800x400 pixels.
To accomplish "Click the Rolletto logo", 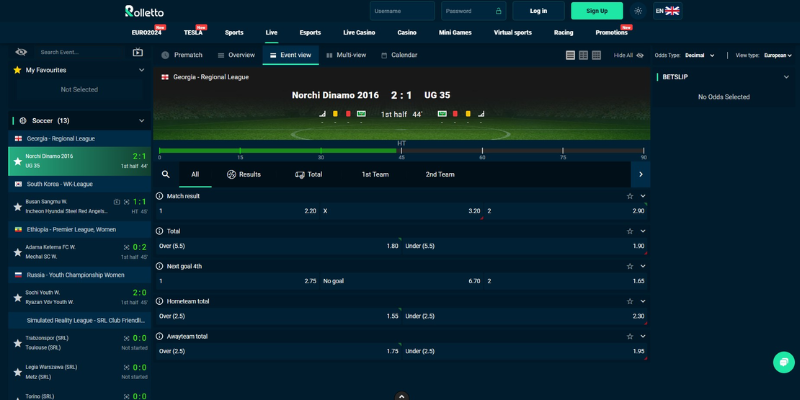I will 144,11.
